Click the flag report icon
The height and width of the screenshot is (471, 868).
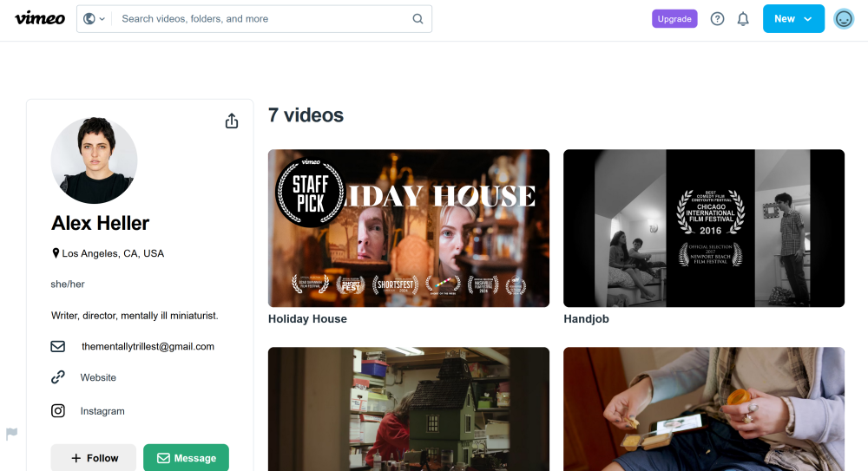(12, 434)
